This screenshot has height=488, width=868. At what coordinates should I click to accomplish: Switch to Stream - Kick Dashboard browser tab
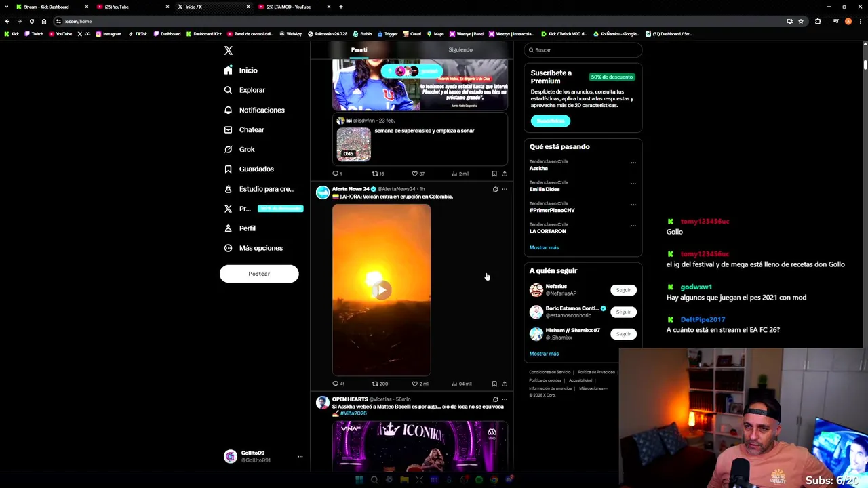[x=46, y=7]
